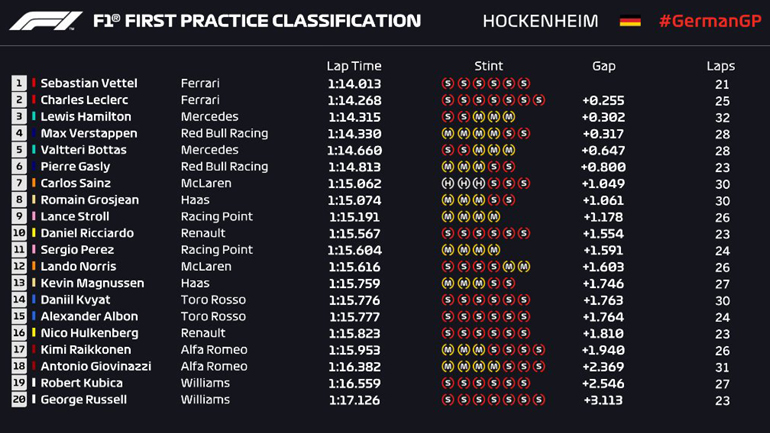The image size is (770, 433).
Task: Click the first hard tyre icon in Sainz's stint
Action: (447, 184)
